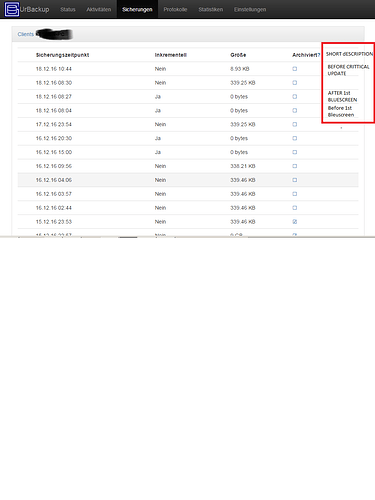375x500 pixels.
Task: Open the backup from 16.12.16 09:56
Action: click(x=54, y=166)
